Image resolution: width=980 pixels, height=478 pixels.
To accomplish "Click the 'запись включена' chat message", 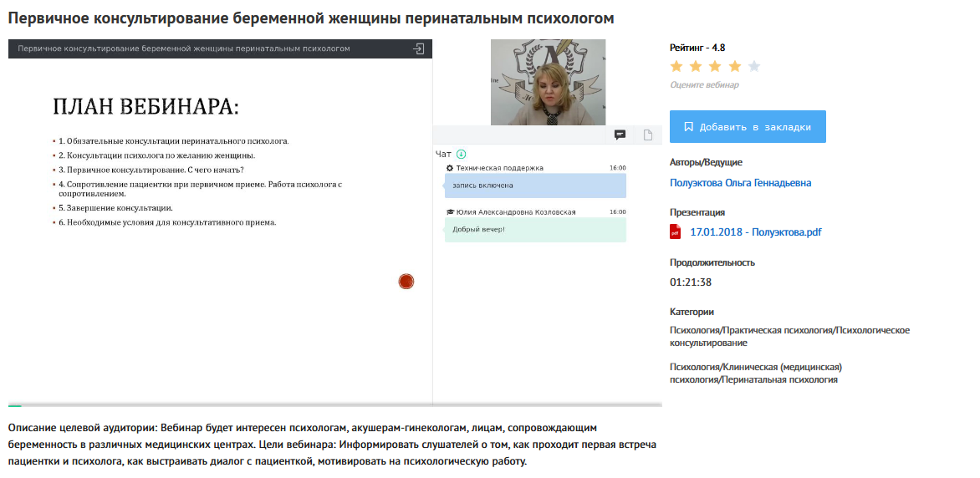I will [x=535, y=186].
